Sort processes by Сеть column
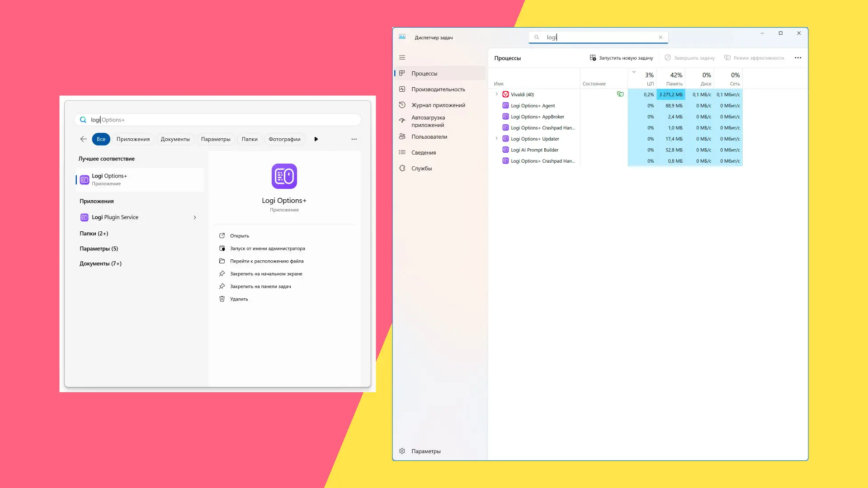 coord(728,78)
